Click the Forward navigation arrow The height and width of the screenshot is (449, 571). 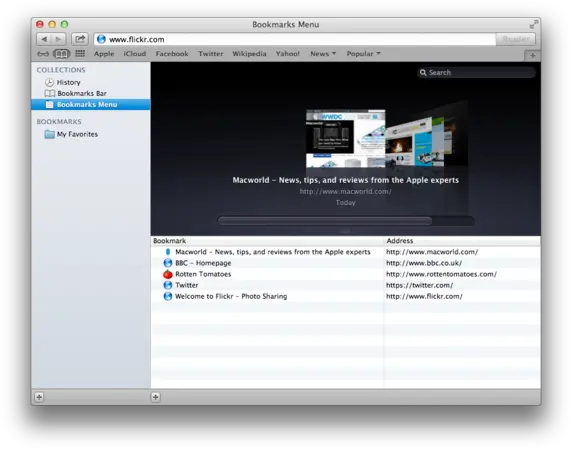[x=59, y=39]
